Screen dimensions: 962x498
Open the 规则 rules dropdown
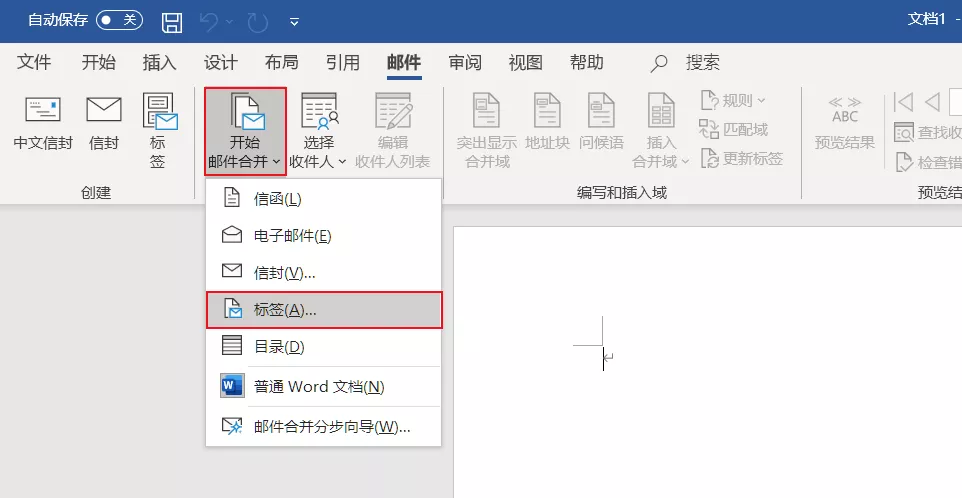(733, 100)
